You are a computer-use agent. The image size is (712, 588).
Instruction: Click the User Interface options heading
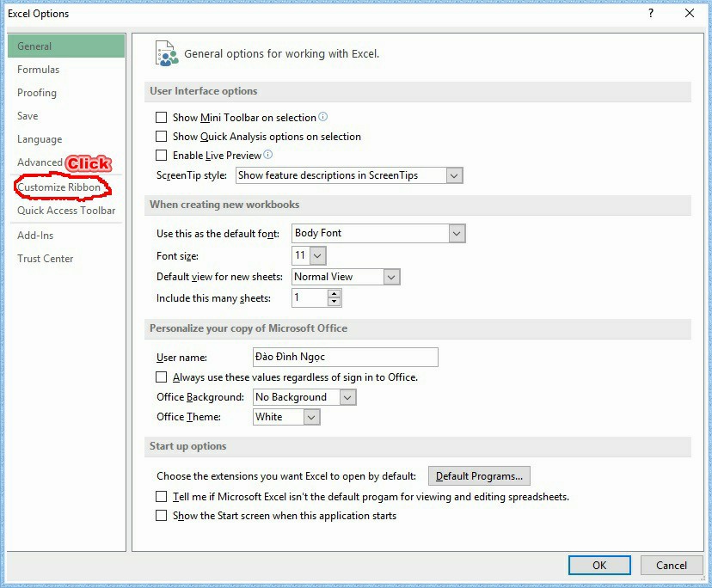pos(204,91)
